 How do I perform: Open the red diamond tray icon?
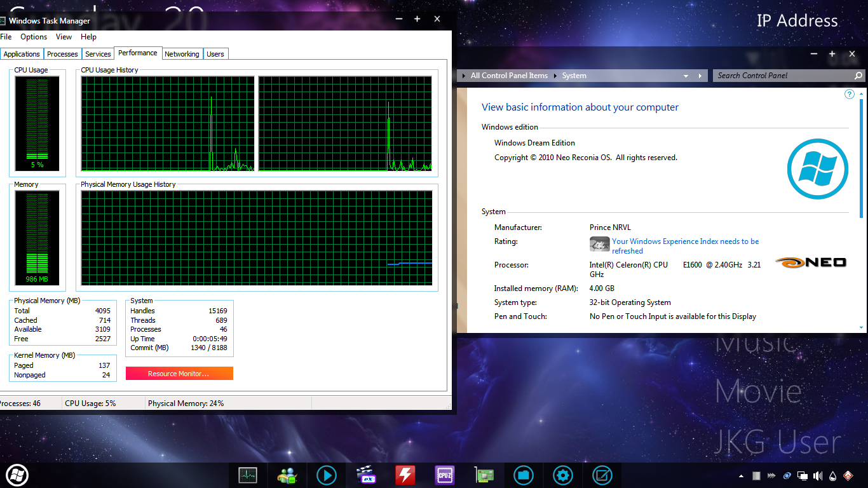click(x=848, y=476)
